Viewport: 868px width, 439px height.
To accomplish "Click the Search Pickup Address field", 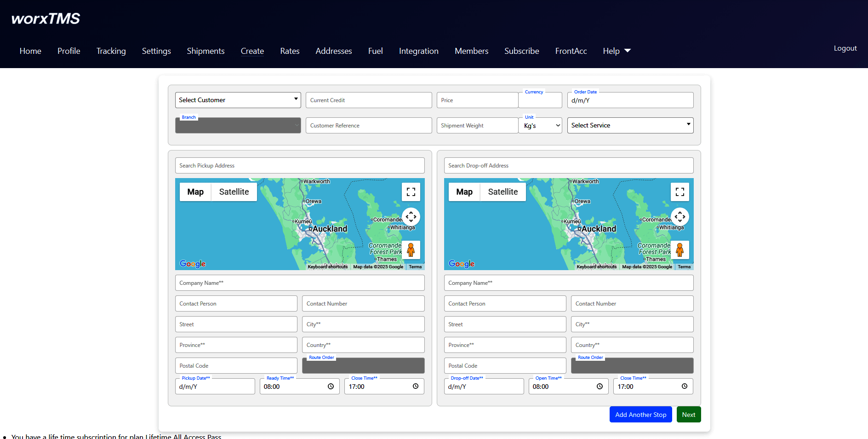I will (299, 166).
